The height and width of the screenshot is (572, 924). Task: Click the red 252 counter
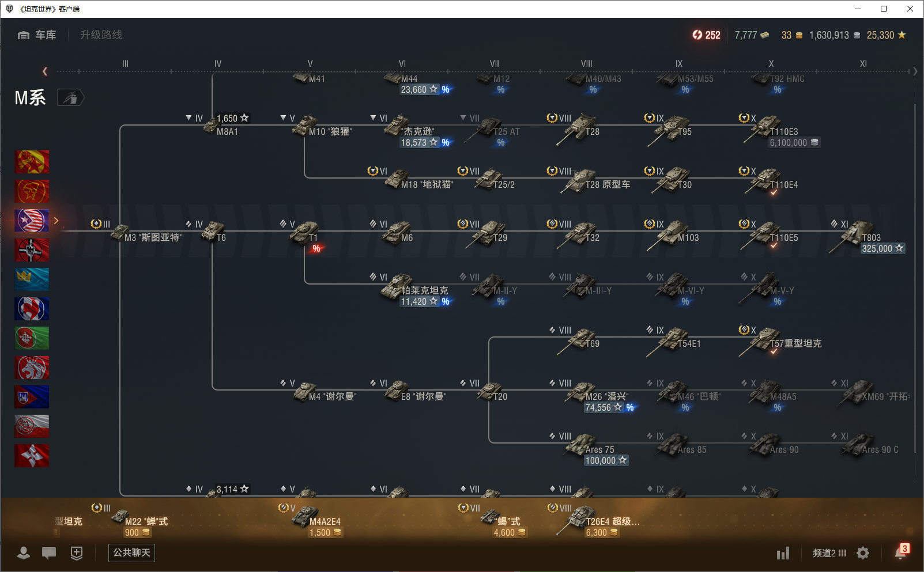[x=707, y=35]
